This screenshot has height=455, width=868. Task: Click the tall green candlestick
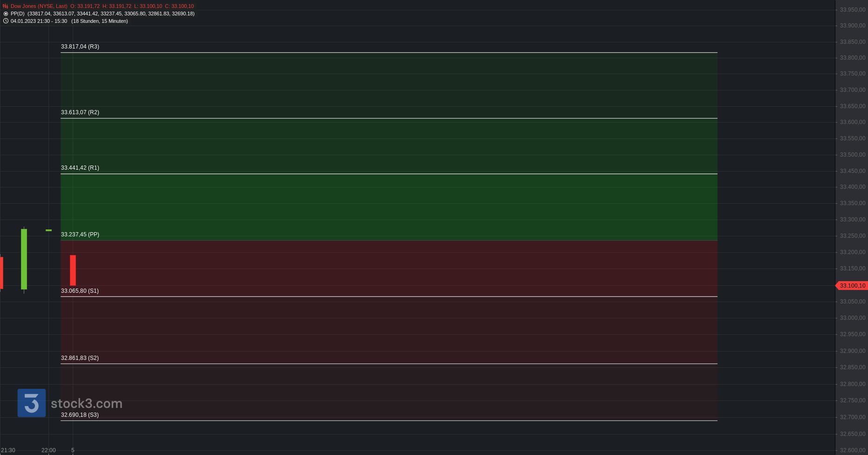(24, 259)
